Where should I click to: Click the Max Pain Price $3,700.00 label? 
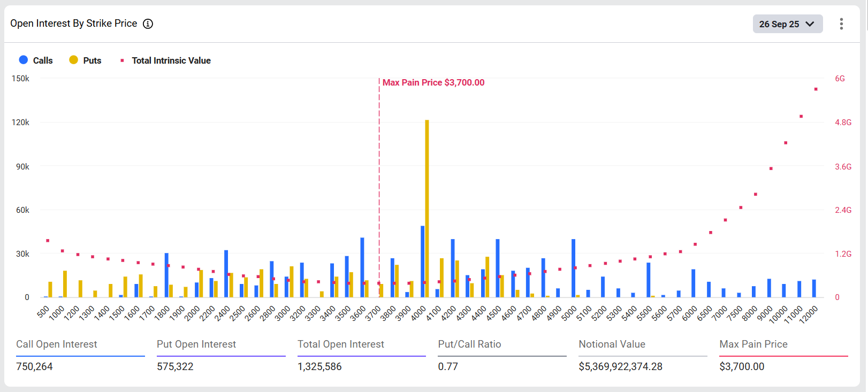433,82
